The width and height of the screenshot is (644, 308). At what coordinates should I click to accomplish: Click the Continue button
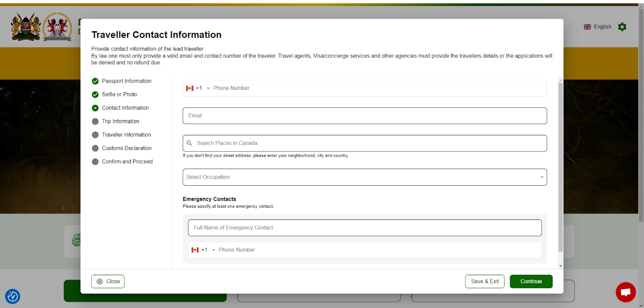pyautogui.click(x=531, y=281)
